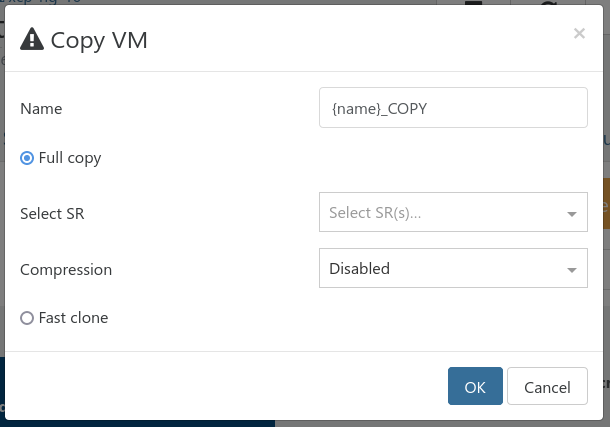The height and width of the screenshot is (427, 610).
Task: Click the Name input field
Action: tap(452, 108)
